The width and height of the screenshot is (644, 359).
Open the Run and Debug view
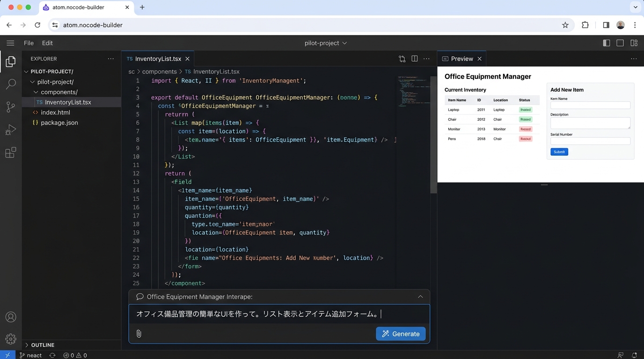tap(10, 130)
